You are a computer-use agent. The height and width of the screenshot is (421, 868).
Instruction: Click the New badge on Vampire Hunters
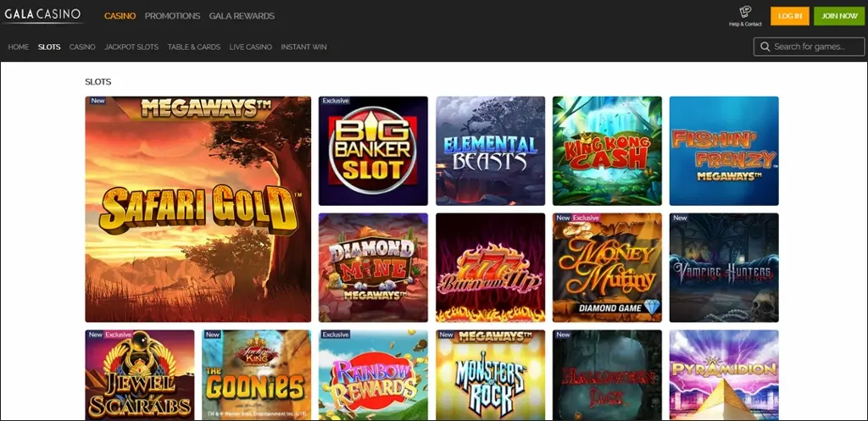680,218
